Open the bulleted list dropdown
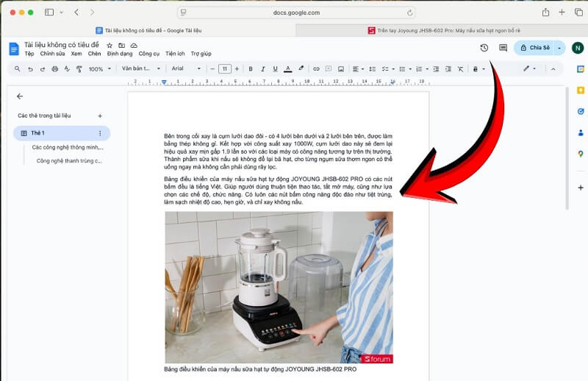 (x=406, y=69)
